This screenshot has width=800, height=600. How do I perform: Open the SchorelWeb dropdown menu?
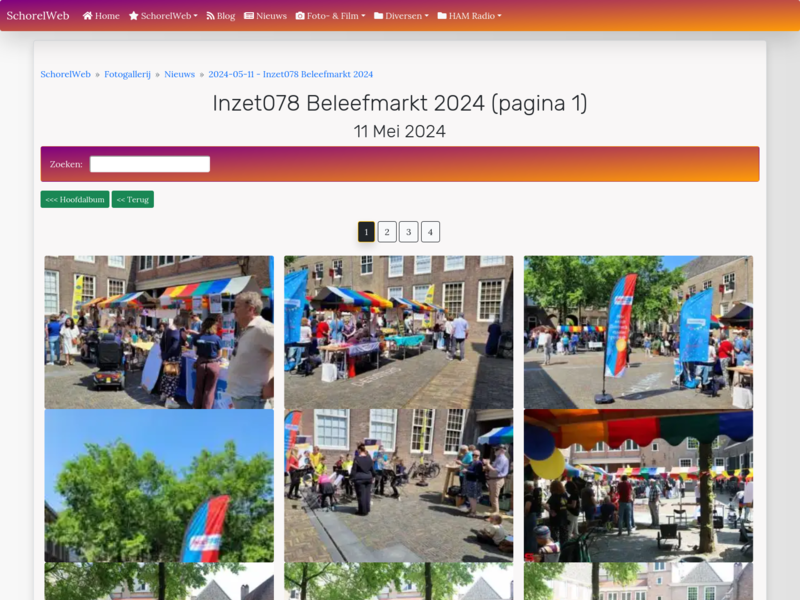click(163, 16)
